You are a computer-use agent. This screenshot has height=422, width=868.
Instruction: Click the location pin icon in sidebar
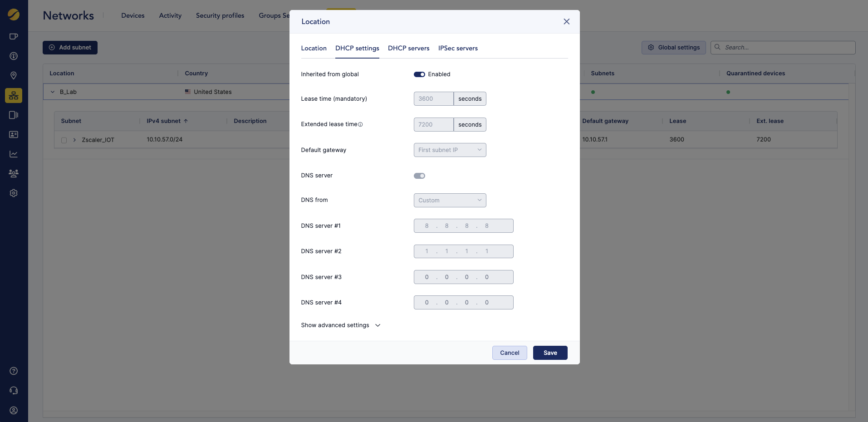pyautogui.click(x=14, y=76)
